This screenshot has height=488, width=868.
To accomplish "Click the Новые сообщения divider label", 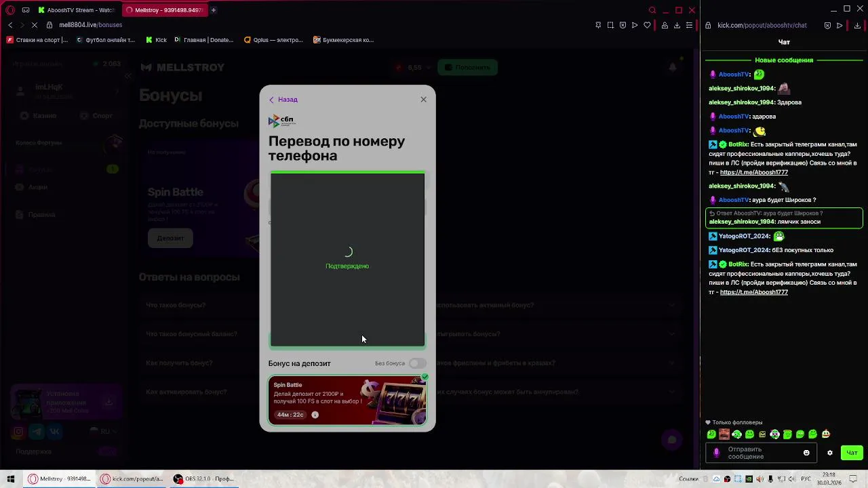I will tap(783, 60).
